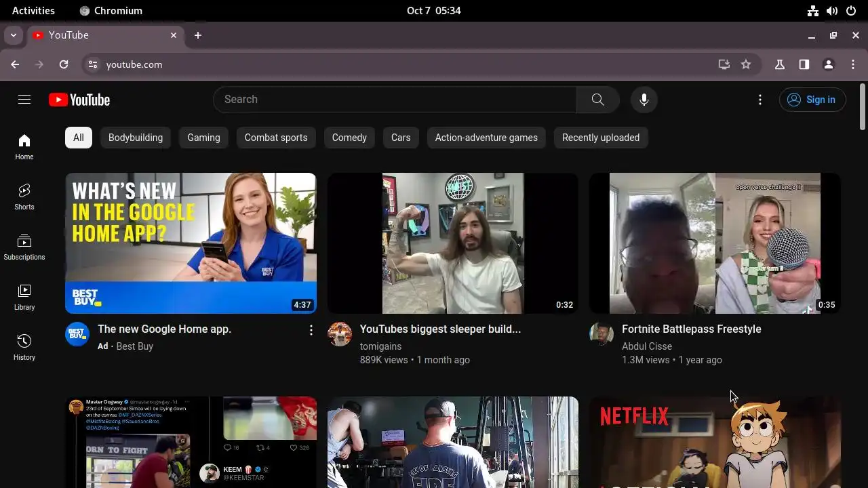
Task: Open new tab with plus button
Action: [x=198, y=35]
